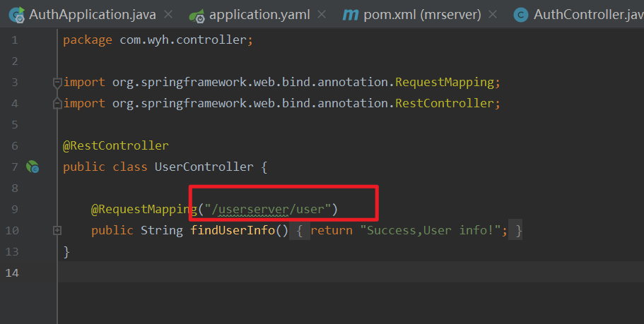Screen dimensions: 644x324
Task: Click the return keyword on line 10
Action: click(x=332, y=231)
